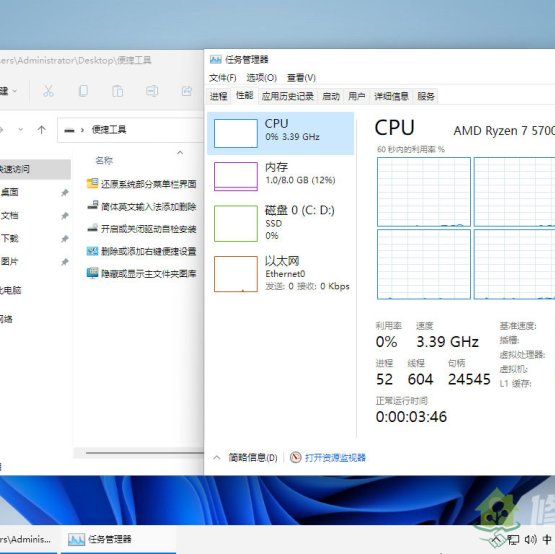Click the pin icon beside 桌面
555x554 pixels.
64,193
